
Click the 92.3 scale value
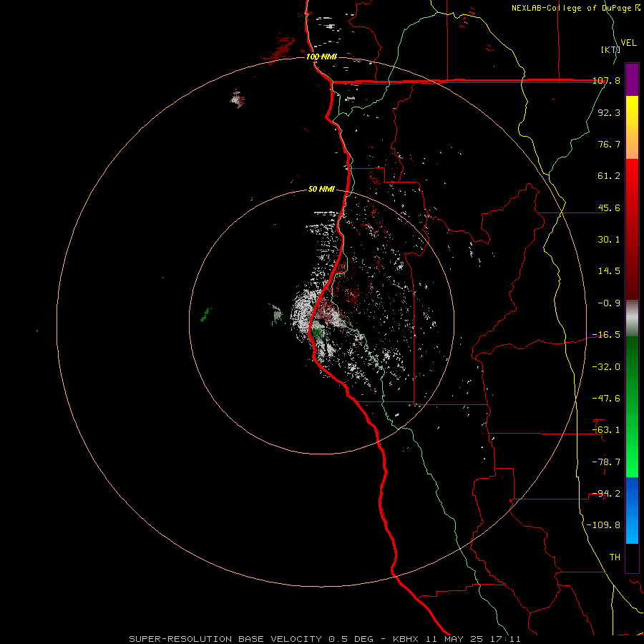pyautogui.click(x=609, y=112)
